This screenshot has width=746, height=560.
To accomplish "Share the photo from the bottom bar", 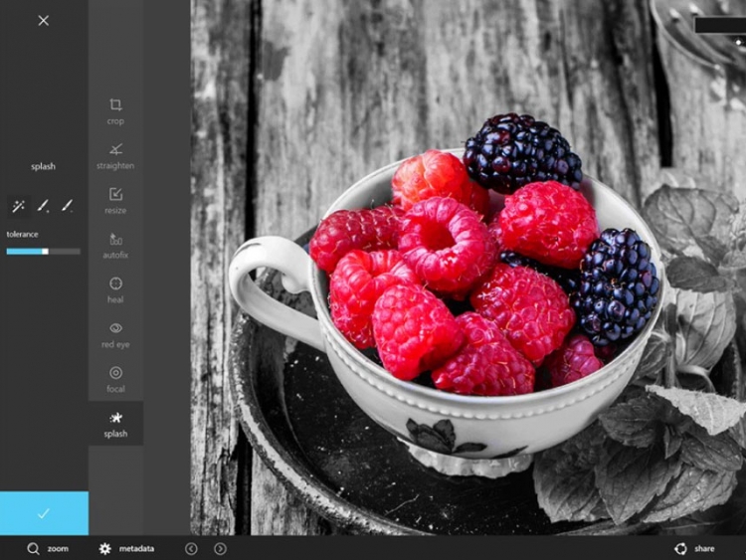I will pyautogui.click(x=694, y=548).
